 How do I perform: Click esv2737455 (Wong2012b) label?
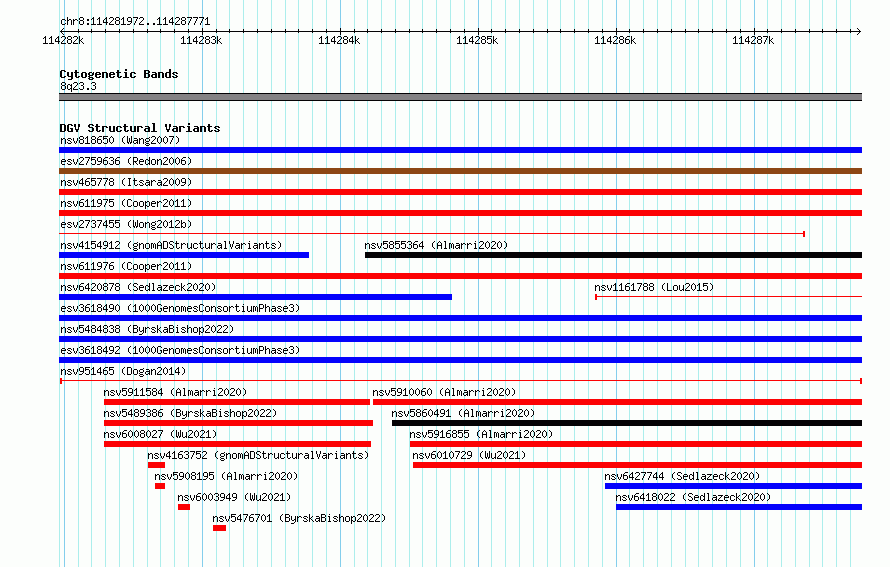point(126,224)
